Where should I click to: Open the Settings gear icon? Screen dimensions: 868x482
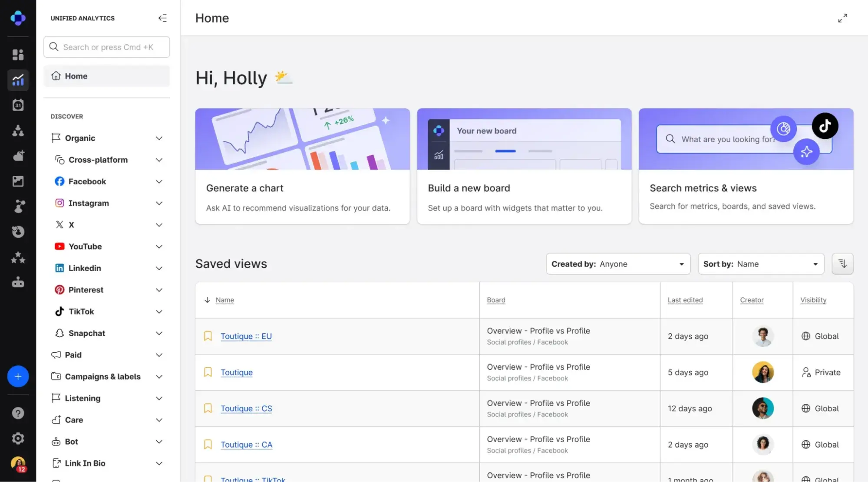[x=18, y=438]
